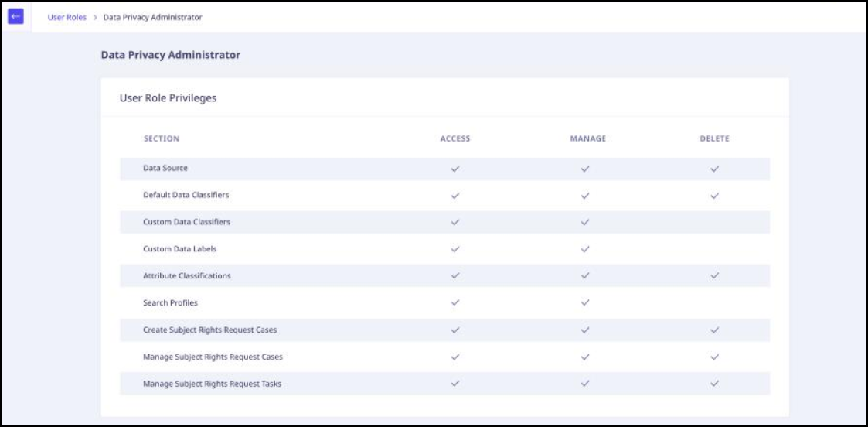Toggle Data Source Delete checkmark
Image resolution: width=868 pixels, height=427 pixels.
click(x=715, y=169)
